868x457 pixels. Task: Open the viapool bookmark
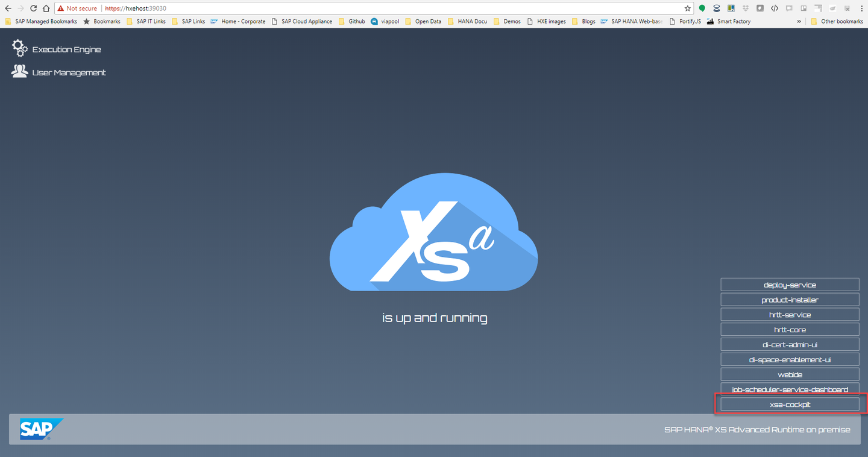[385, 21]
